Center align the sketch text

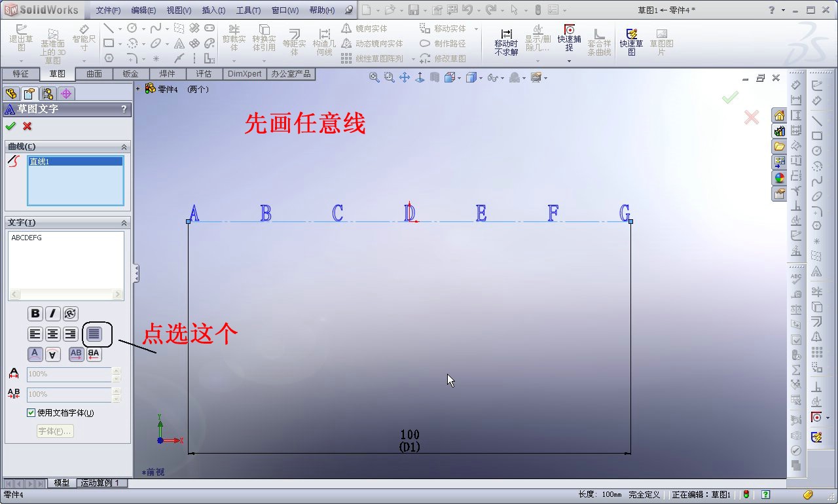[53, 334]
